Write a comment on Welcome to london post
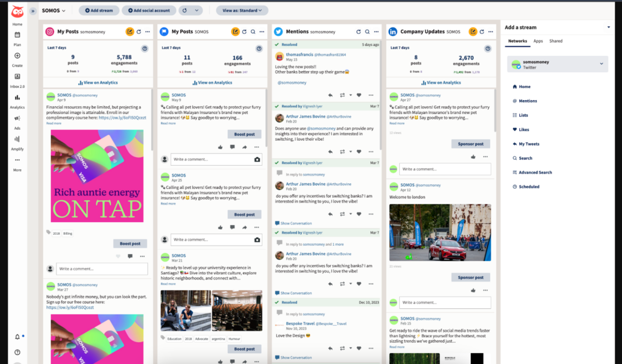The height and width of the screenshot is (364, 622). [445, 303]
